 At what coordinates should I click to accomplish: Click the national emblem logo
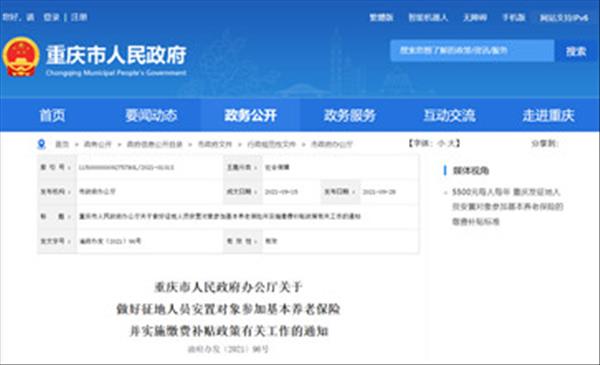(x=21, y=56)
